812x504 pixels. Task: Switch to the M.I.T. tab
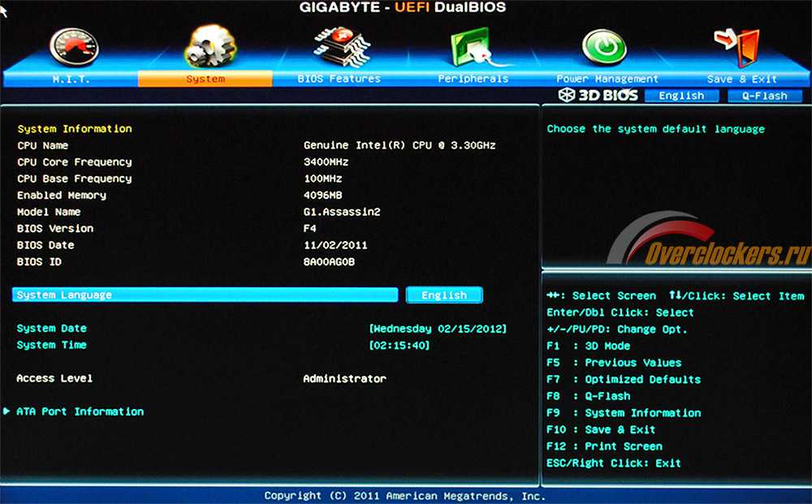click(x=71, y=80)
